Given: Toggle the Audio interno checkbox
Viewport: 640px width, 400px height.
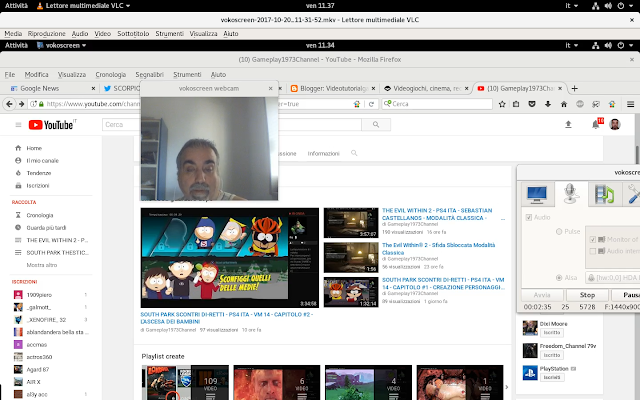Looking at the screenshot, I should (593, 251).
